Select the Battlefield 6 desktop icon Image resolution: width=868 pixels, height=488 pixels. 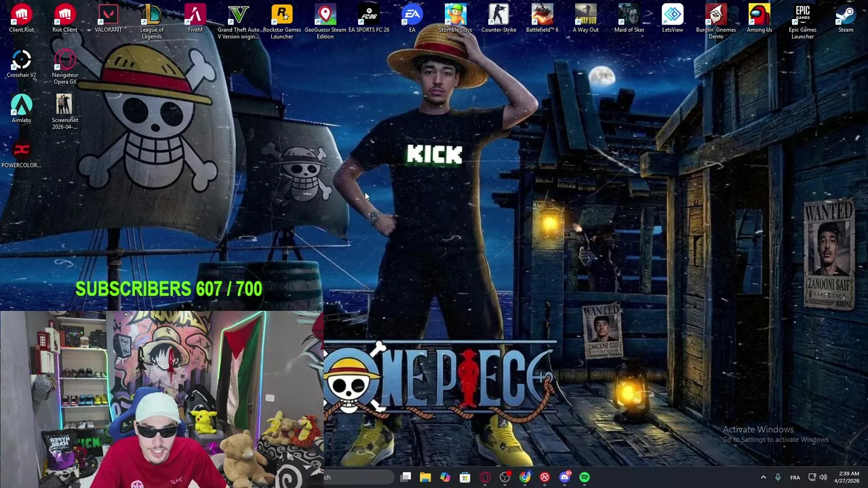542,18
